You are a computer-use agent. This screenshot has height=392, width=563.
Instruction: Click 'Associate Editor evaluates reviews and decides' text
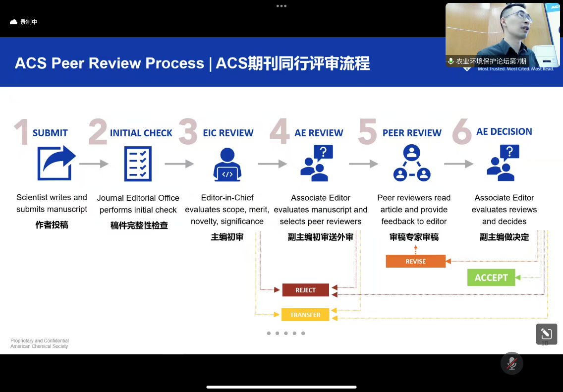pyautogui.click(x=504, y=209)
